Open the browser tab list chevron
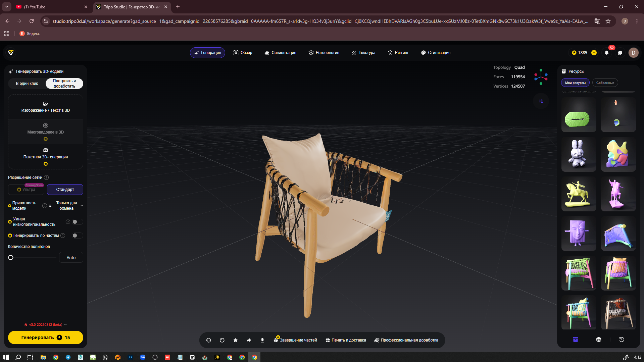The width and height of the screenshot is (644, 362). (x=7, y=7)
